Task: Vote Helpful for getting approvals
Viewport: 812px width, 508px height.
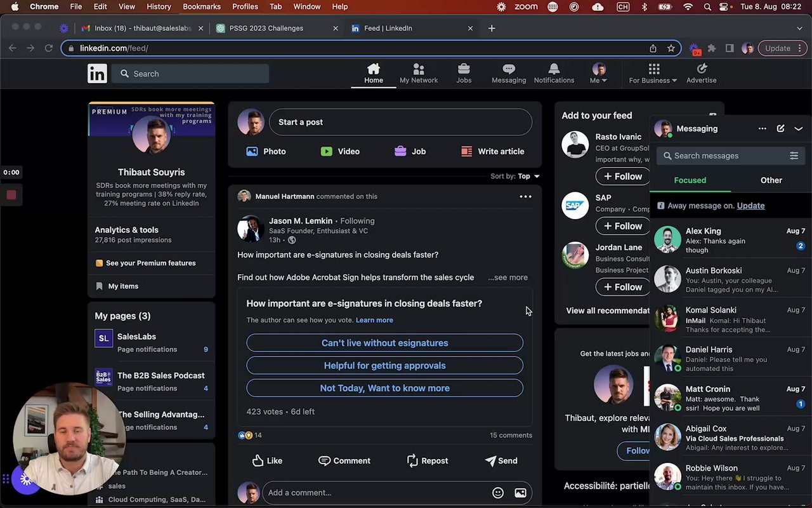Action: (x=384, y=366)
